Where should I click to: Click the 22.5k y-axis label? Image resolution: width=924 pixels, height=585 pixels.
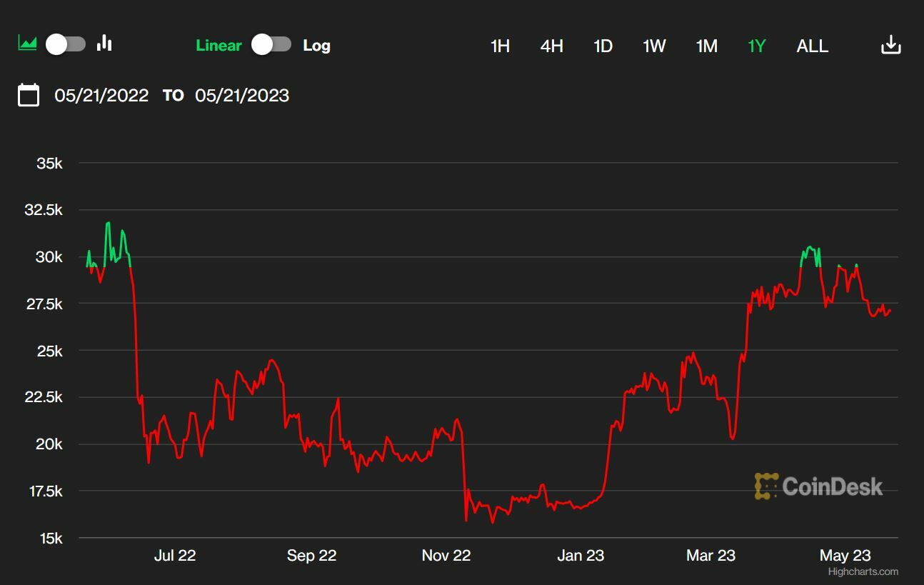(x=44, y=397)
